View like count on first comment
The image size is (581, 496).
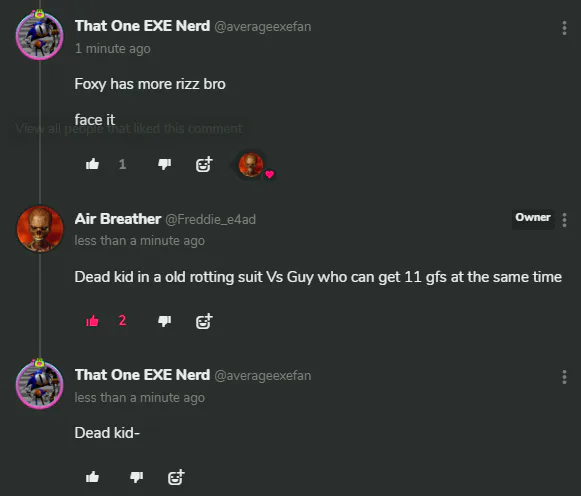(123, 164)
